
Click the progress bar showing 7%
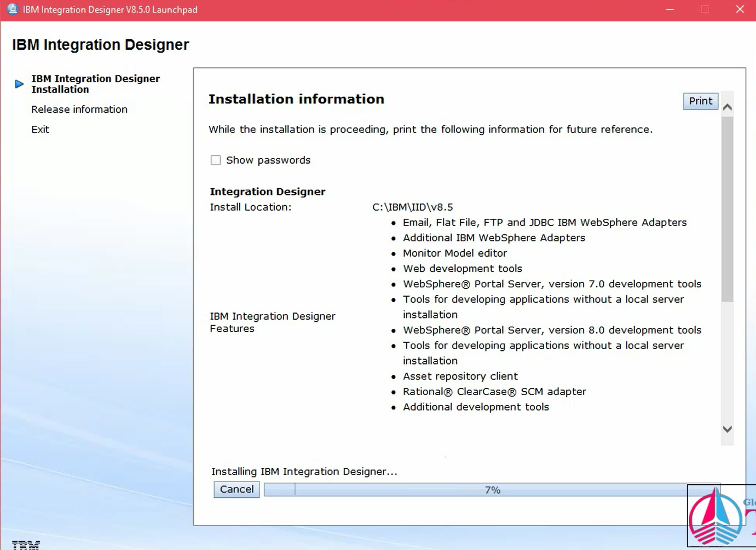tap(492, 489)
